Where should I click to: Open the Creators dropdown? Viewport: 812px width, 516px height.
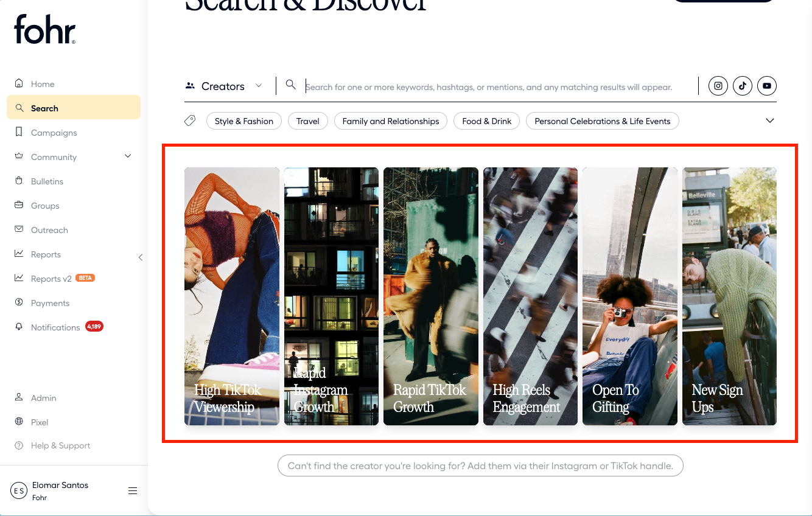(x=223, y=86)
